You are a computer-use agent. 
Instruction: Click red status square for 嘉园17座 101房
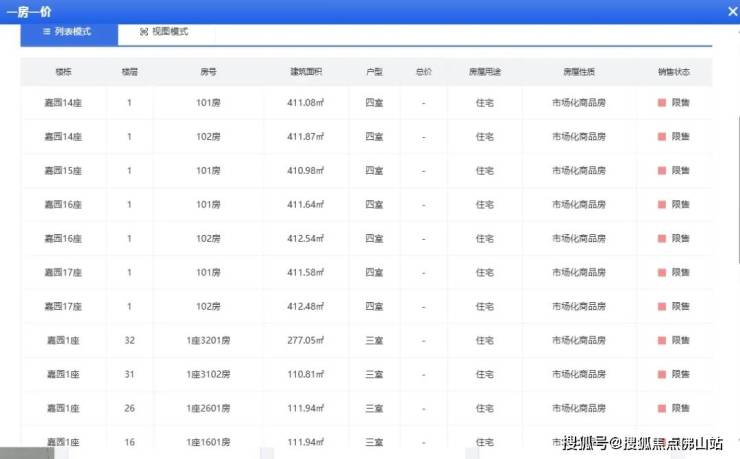662,273
